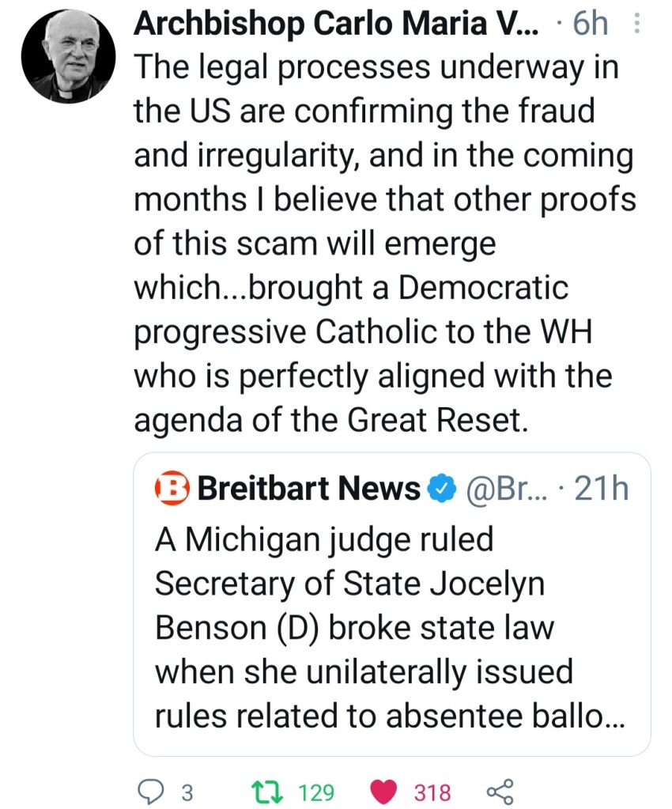Click the like count 318

tap(432, 792)
